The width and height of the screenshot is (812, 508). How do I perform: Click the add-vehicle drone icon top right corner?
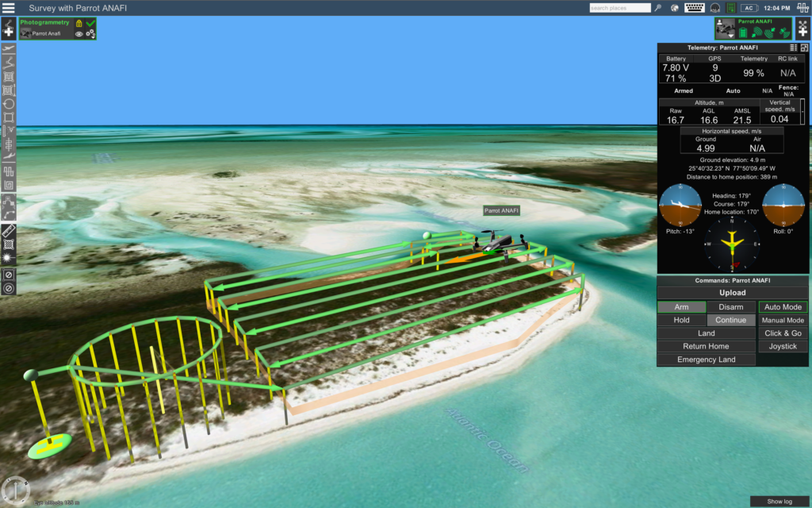coord(802,29)
